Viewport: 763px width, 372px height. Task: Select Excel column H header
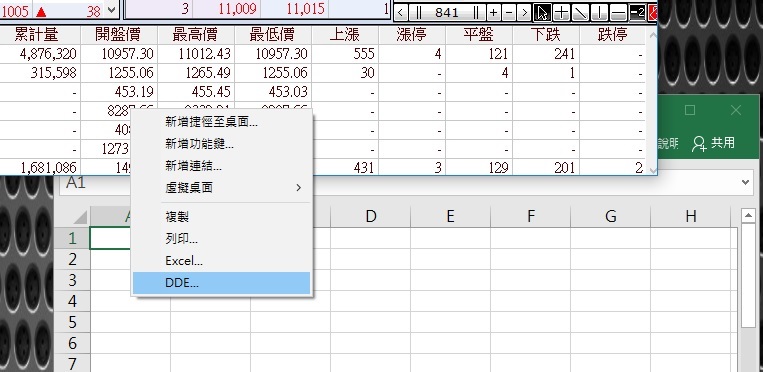click(x=690, y=216)
